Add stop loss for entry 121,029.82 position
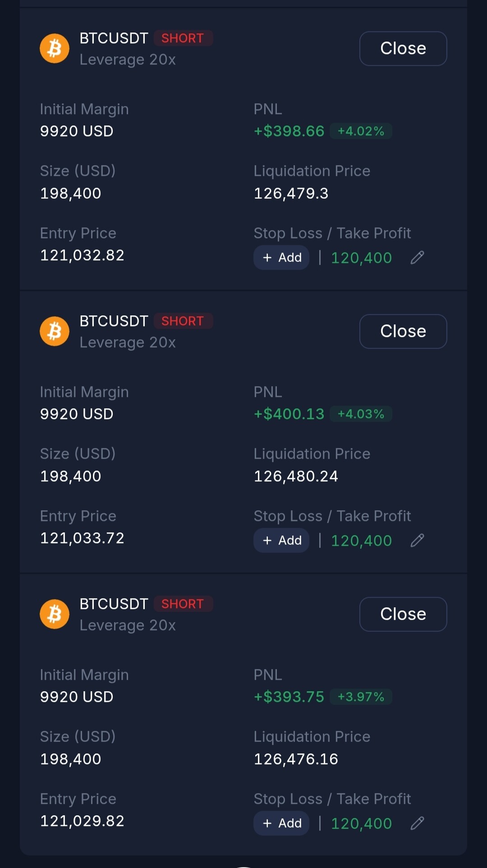The image size is (487, 868). (281, 823)
